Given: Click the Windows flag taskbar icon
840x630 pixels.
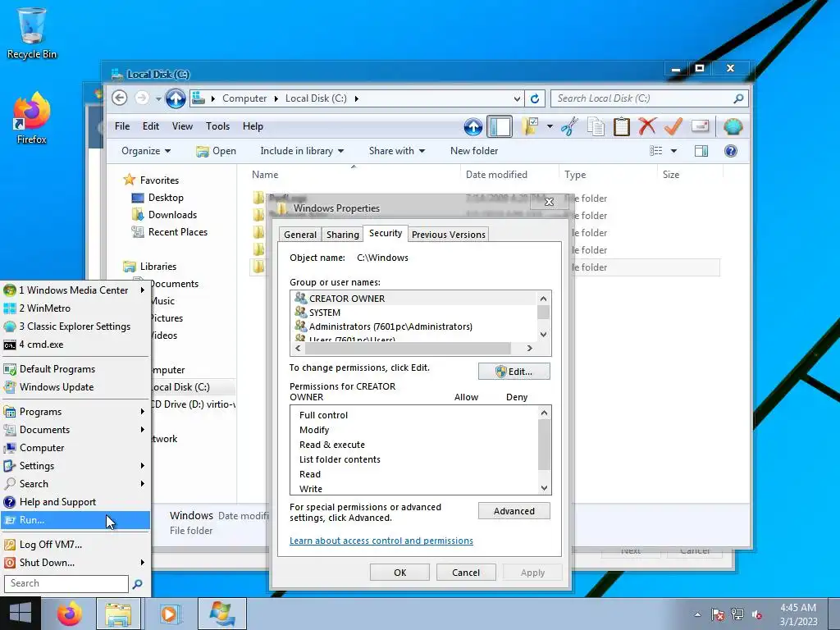Looking at the screenshot, I should click(x=221, y=614).
